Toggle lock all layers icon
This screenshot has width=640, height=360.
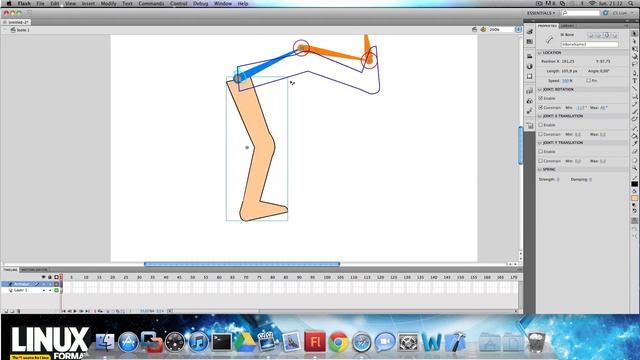[x=50, y=277]
